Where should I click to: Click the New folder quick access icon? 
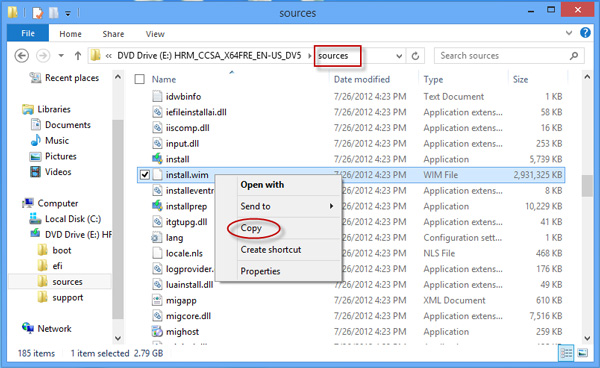click(54, 13)
